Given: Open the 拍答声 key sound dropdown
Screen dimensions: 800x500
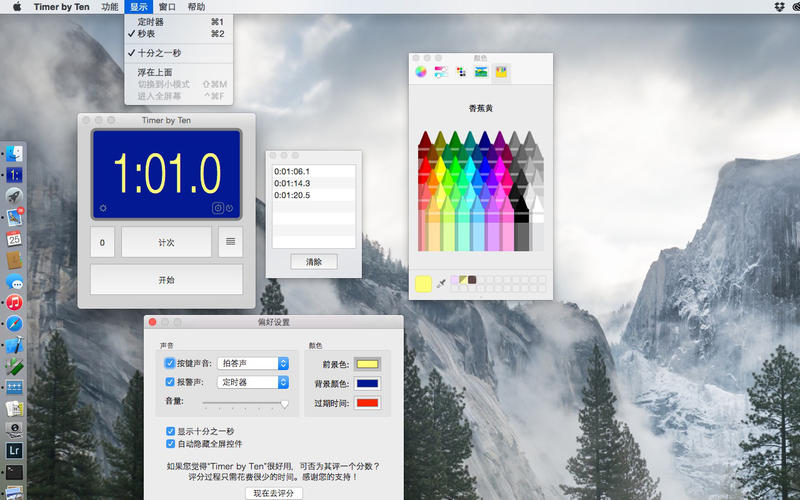Looking at the screenshot, I should [x=253, y=363].
